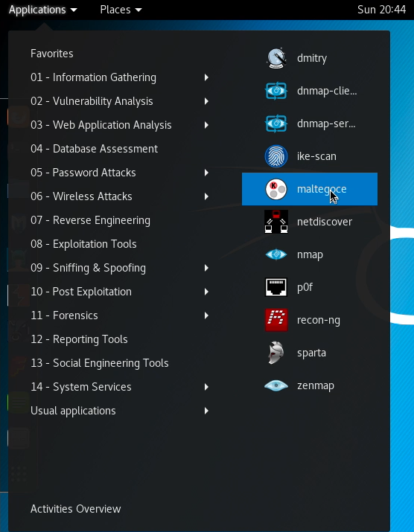
Task: Launch sparta using the helmet icon
Action: click(x=276, y=353)
